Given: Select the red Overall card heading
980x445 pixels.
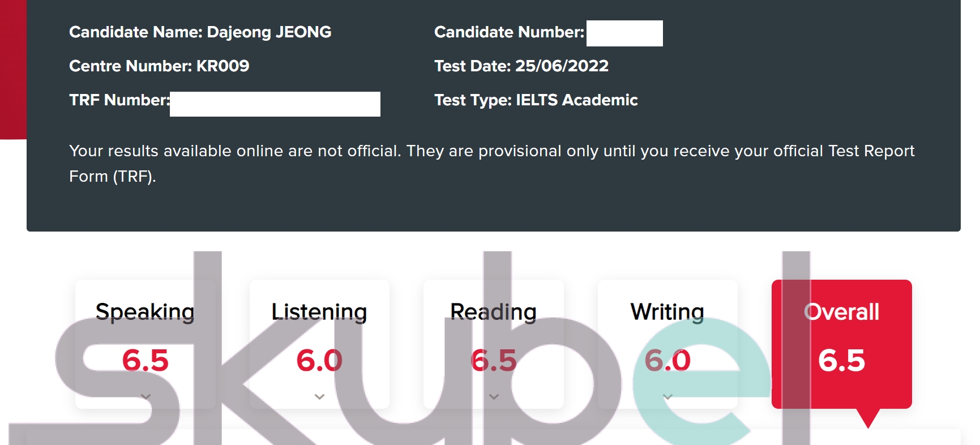Looking at the screenshot, I should point(842,312).
